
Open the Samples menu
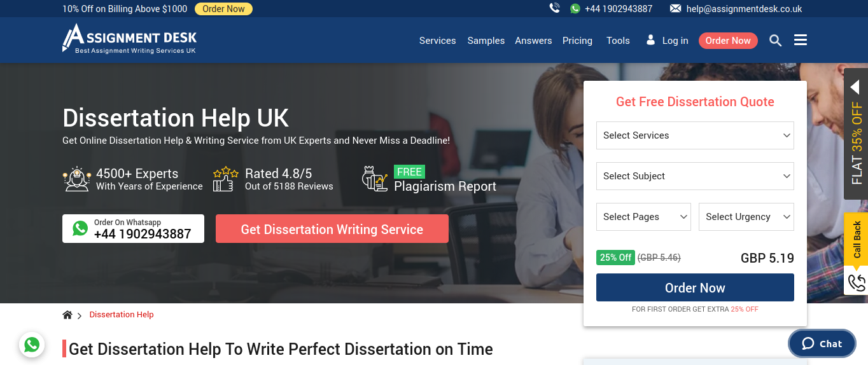(486, 41)
